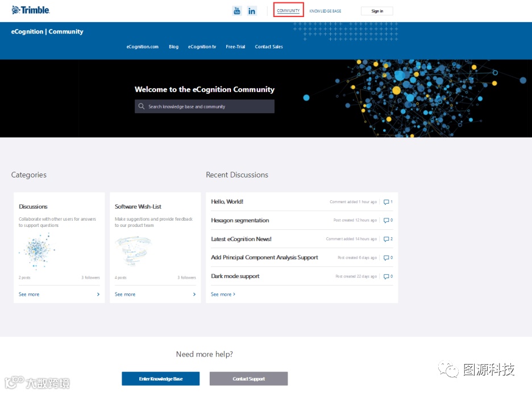This screenshot has height=393, width=532.
Task: Click the chevron in Software Wish-List card
Action: 194,294
